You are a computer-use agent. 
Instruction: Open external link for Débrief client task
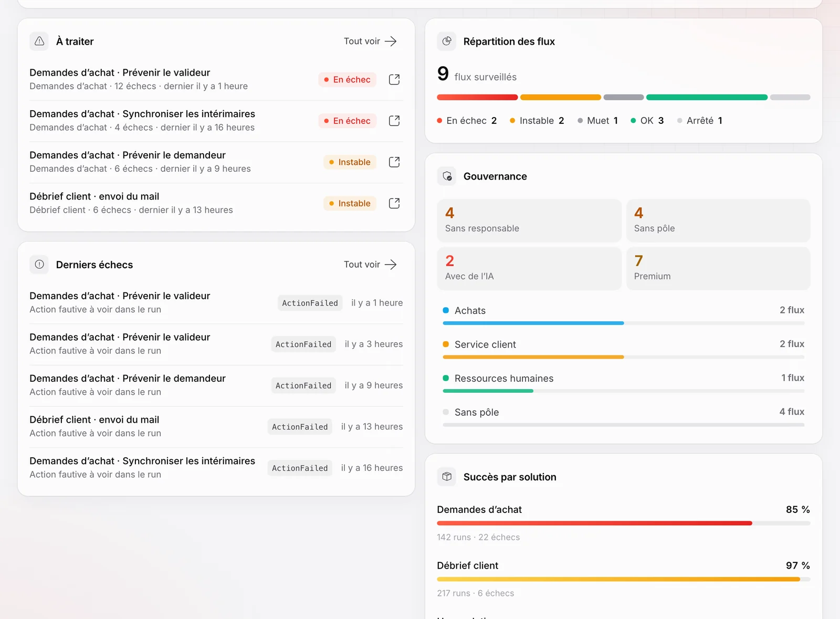[394, 203]
